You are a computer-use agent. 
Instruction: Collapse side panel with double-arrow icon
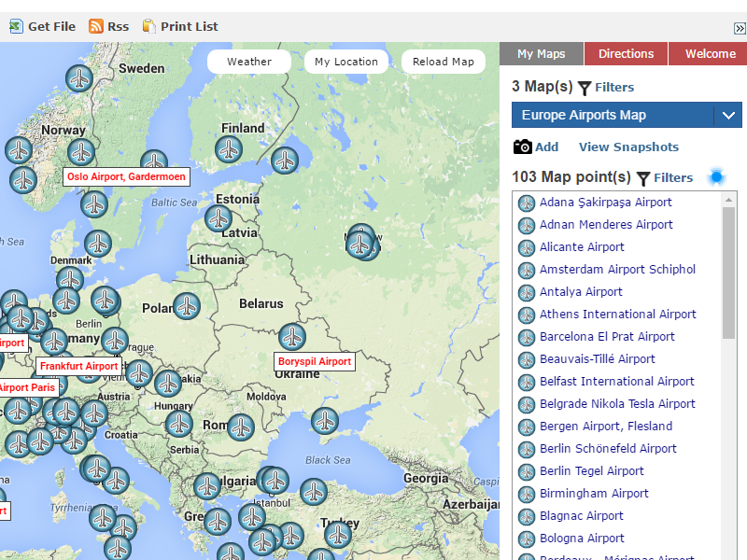740,29
